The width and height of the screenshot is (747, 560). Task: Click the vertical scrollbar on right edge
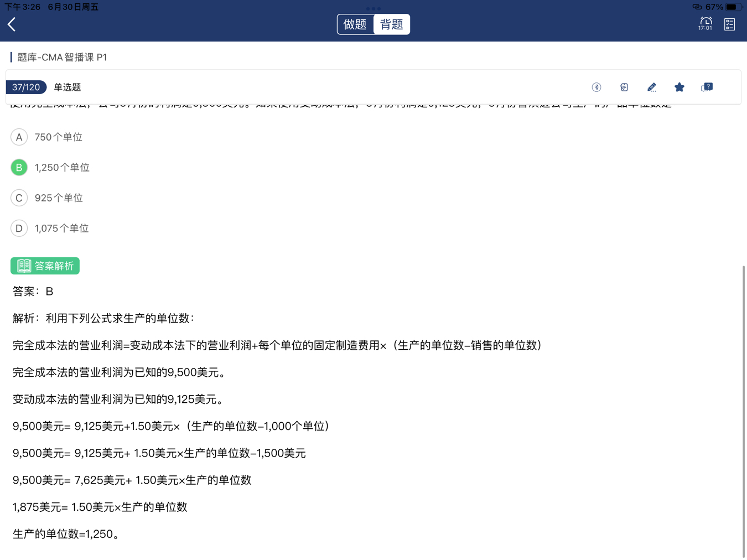743,409
